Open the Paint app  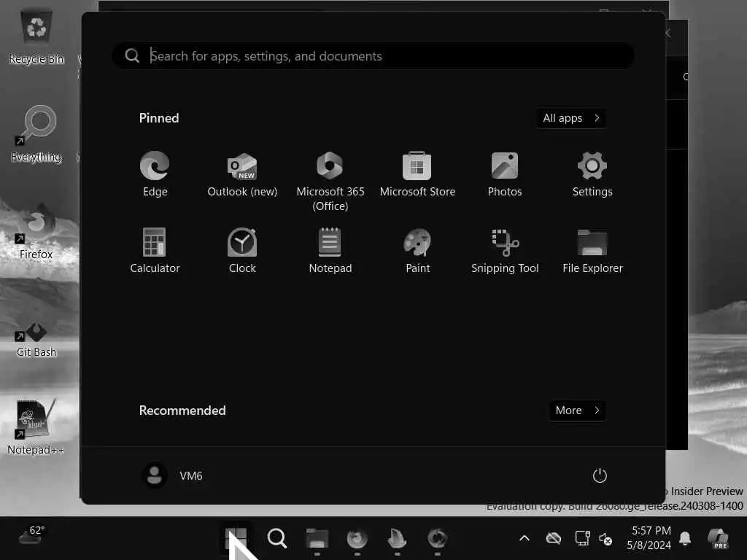coord(417,251)
